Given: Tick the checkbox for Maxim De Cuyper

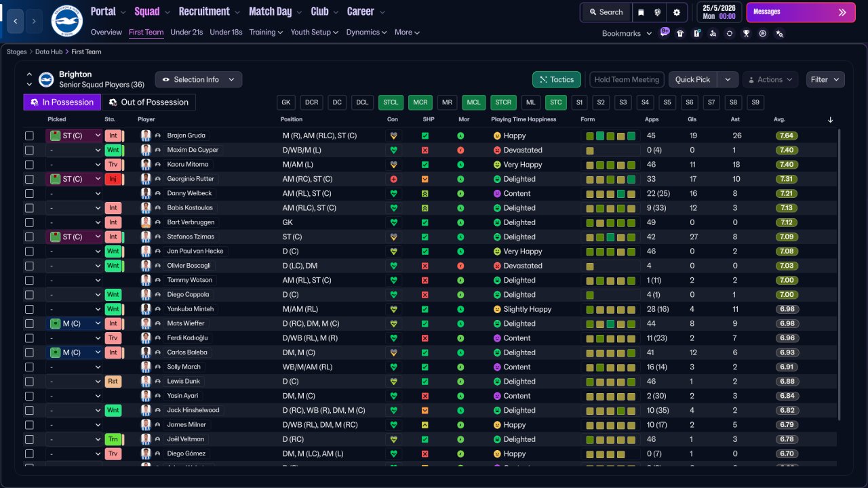Looking at the screenshot, I should click(x=29, y=150).
